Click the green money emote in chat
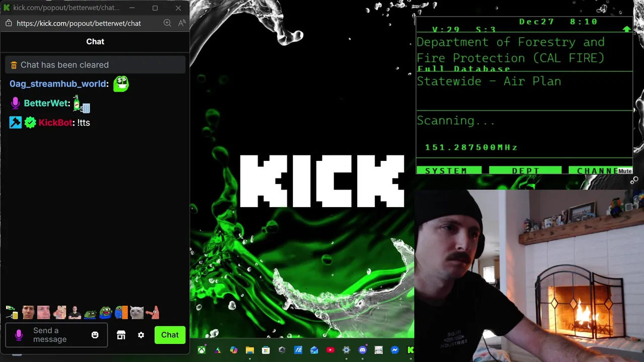Screen dimensions: 644x362 tap(121, 83)
